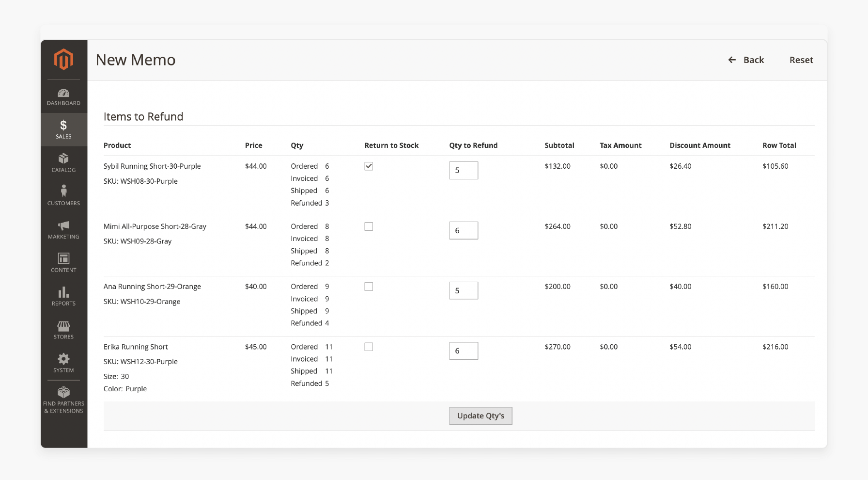
Task: Click the Tax Amount column header
Action: point(620,145)
